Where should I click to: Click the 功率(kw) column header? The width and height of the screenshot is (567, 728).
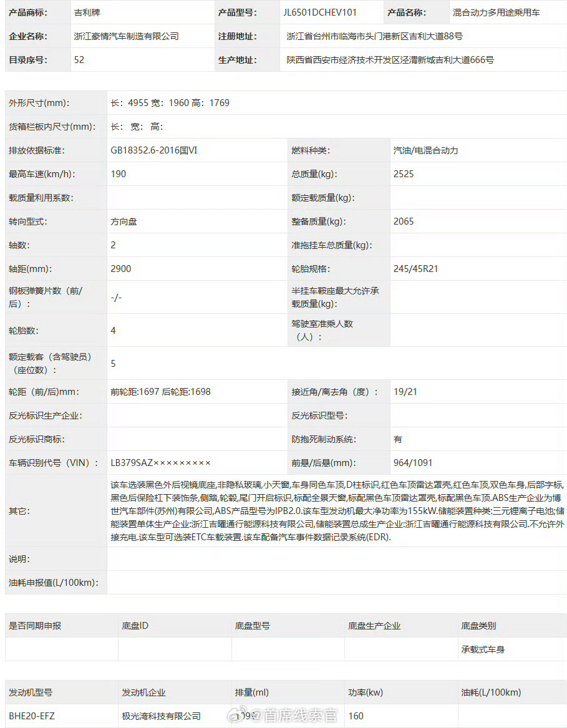point(366,692)
